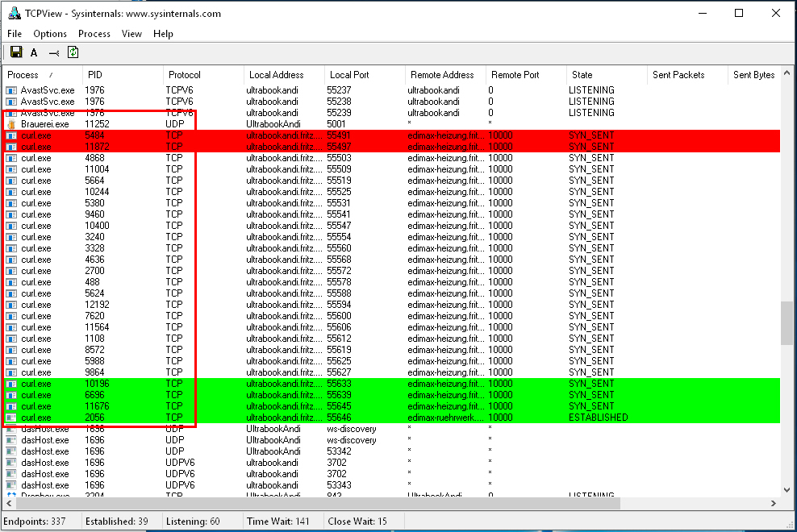Open the File menu
Viewport: 797px width, 532px height.
coord(15,34)
